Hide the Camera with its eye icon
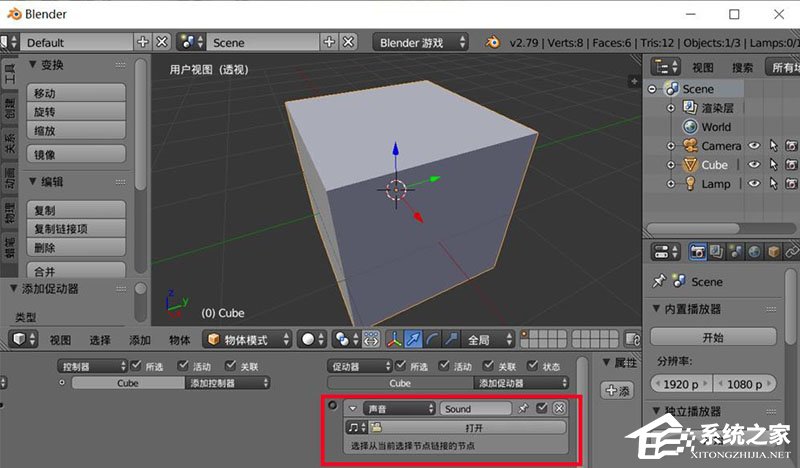 (754, 146)
